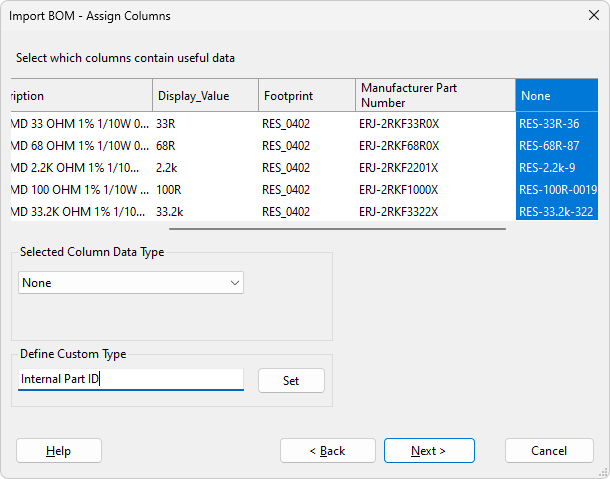Go back with the Back button
Image resolution: width=610 pixels, height=479 pixels.
pos(327,451)
